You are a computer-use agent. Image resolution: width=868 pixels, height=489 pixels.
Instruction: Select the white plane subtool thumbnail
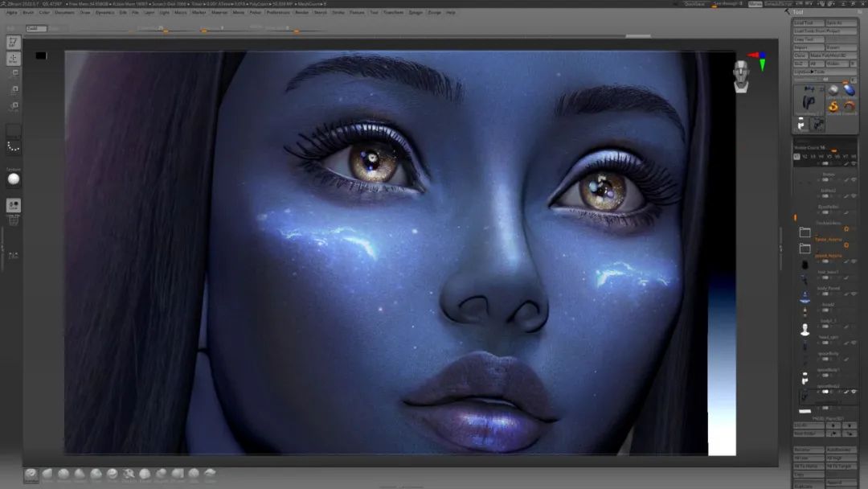[x=805, y=411]
